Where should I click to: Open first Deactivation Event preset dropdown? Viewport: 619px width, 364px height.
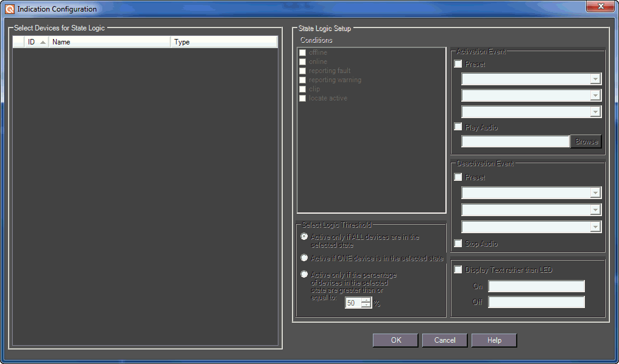pyautogui.click(x=595, y=193)
